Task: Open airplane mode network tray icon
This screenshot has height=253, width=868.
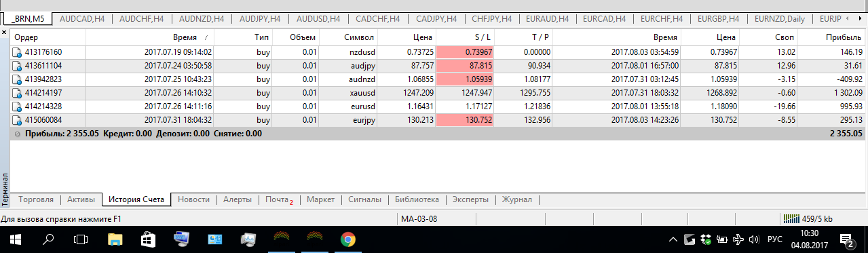Action: (x=738, y=239)
